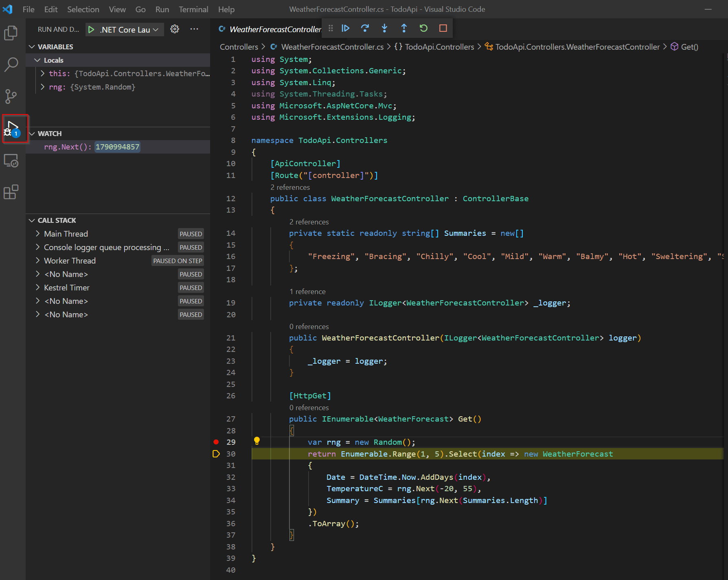Open Search in the activity bar
Screen dimensions: 728x580
[x=11, y=64]
